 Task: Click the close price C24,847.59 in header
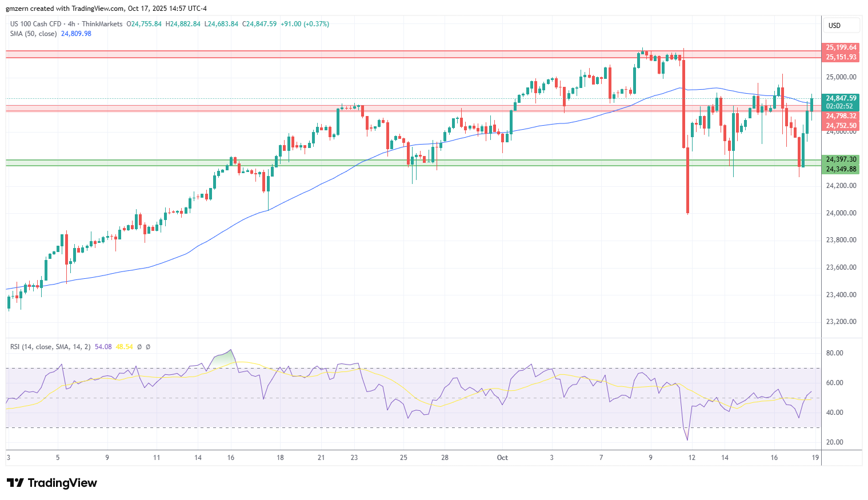click(x=259, y=24)
